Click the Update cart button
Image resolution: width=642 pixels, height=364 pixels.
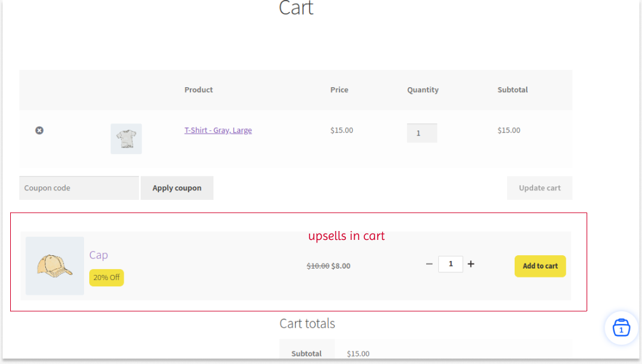(x=539, y=188)
